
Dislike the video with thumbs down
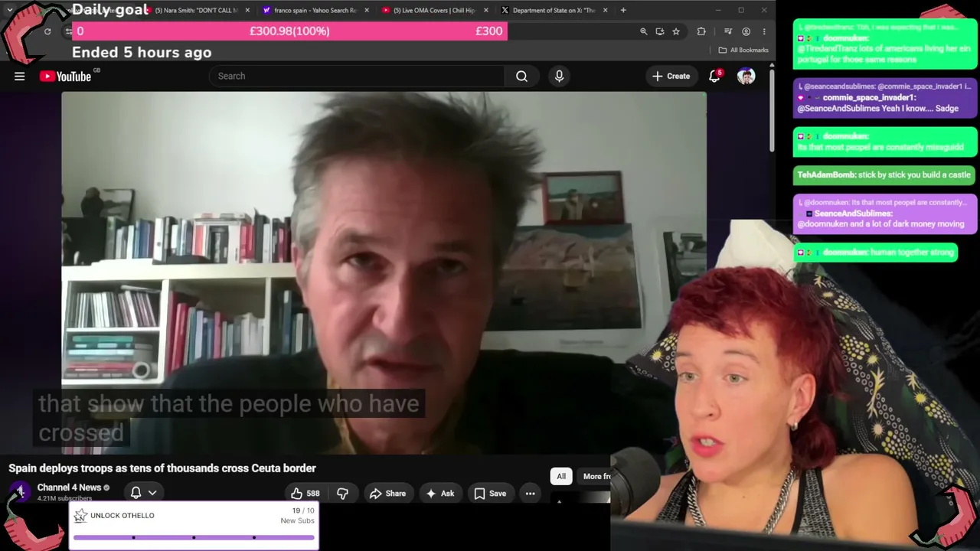click(342, 494)
